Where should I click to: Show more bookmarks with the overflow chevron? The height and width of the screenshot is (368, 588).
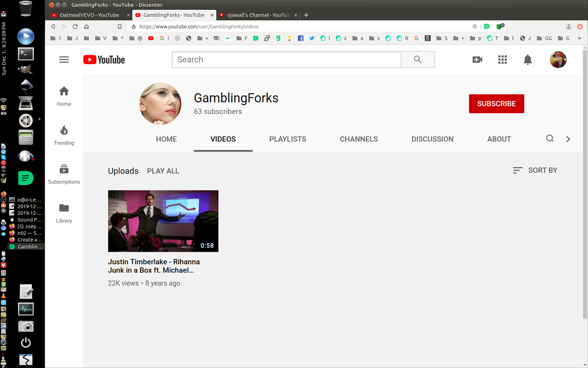point(579,38)
